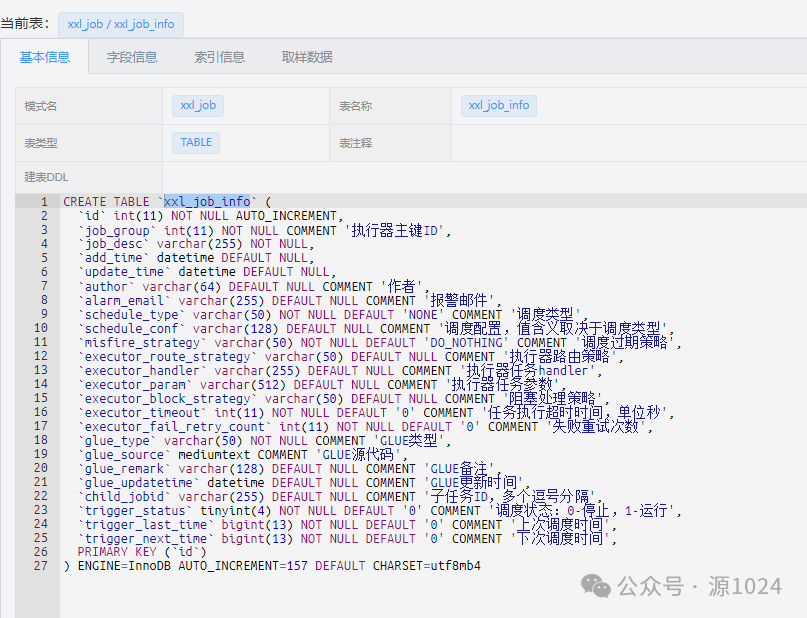The image size is (807, 618).
Task: Click the 建表DDL label
Action: [46, 177]
